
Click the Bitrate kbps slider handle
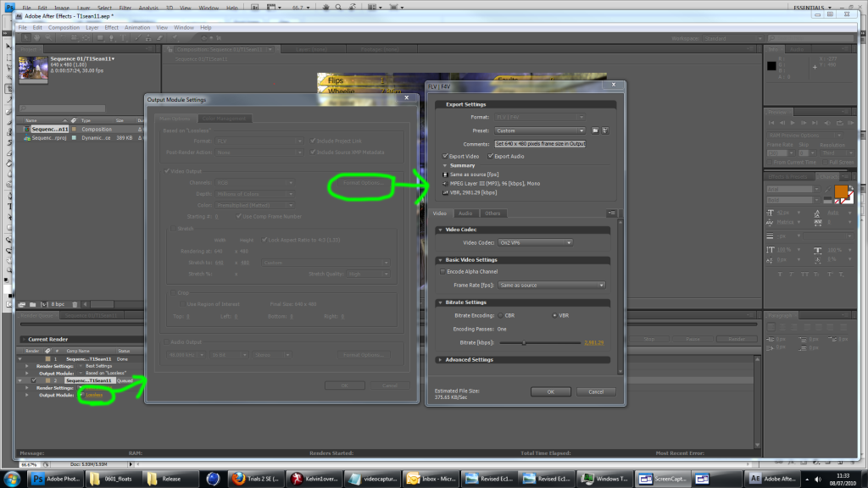click(524, 342)
